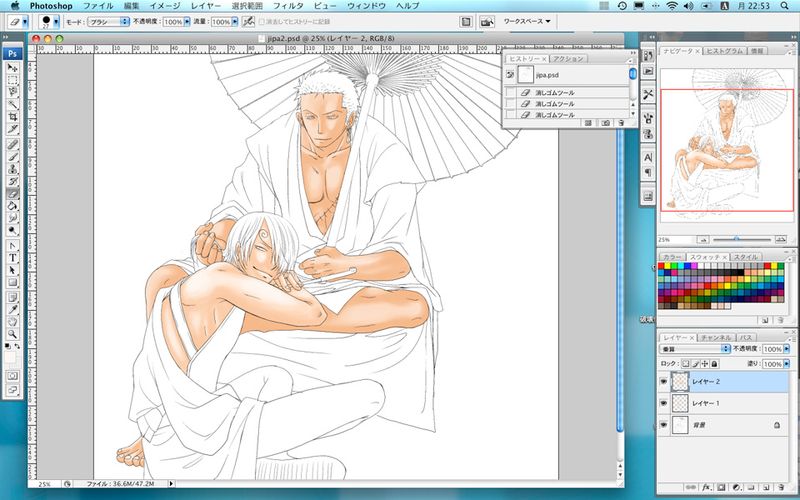The height and width of the screenshot is (500, 800).
Task: Open Spotlight search icon
Action: tap(785, 6)
